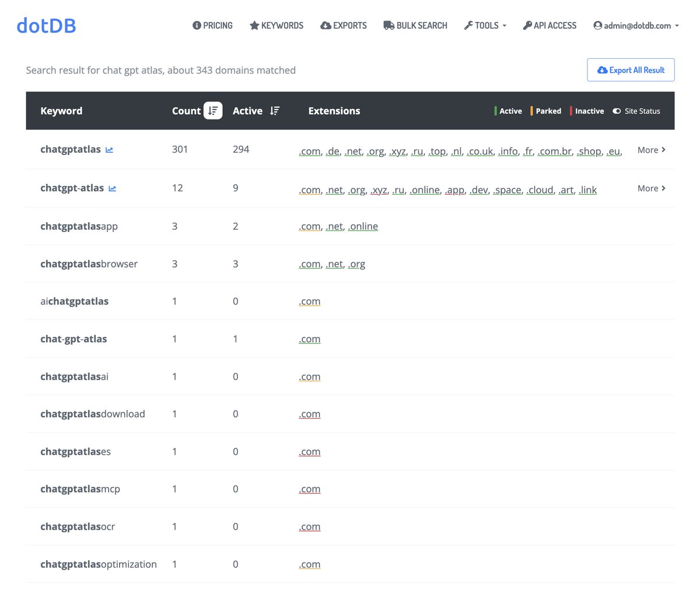Expand More extensions for chatgptatlas row
The image size is (700, 590).
point(651,150)
